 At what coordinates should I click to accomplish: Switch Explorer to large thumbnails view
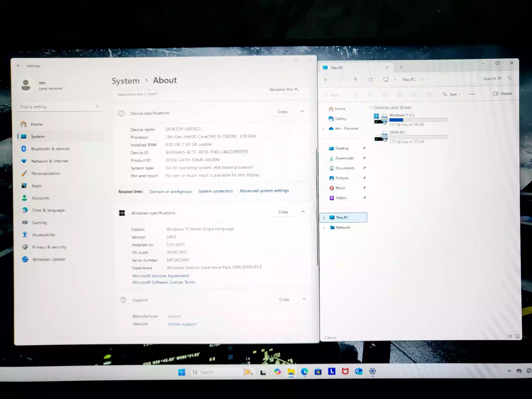pyautogui.click(x=517, y=336)
